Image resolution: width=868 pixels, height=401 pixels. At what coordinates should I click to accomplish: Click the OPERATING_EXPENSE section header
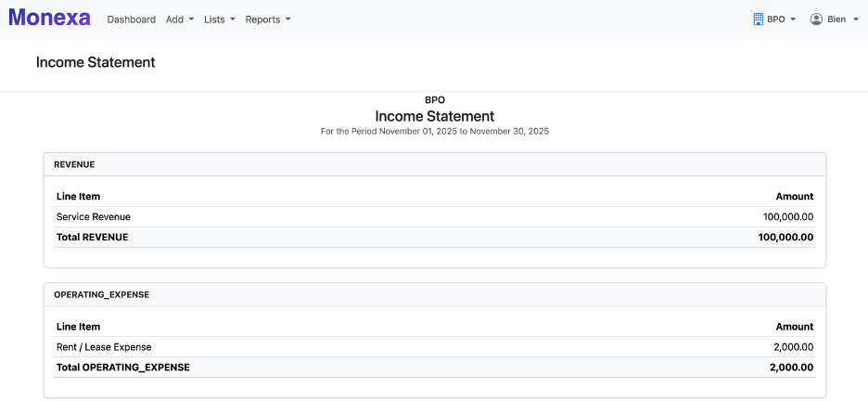(101, 294)
